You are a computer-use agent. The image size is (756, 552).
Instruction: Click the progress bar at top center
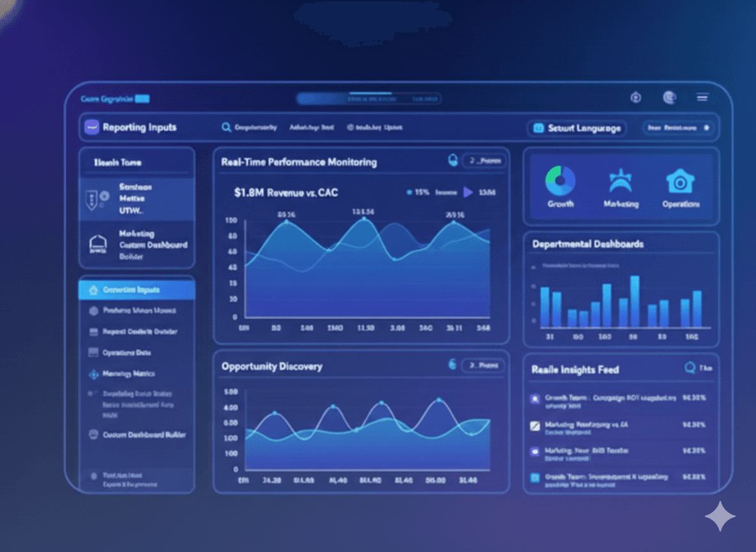tap(368, 99)
